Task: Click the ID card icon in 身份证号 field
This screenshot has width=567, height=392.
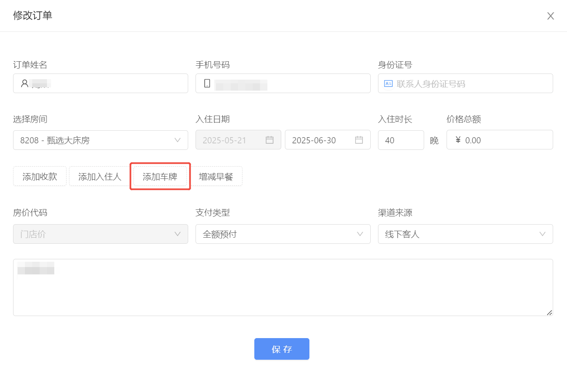Action: tap(388, 84)
